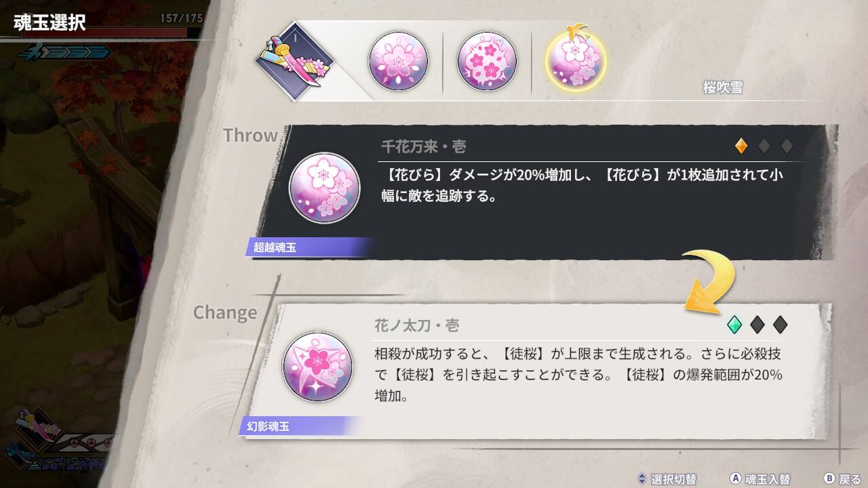Click the 魂玉選択 title header
The height and width of the screenshot is (488, 868).
click(50, 22)
